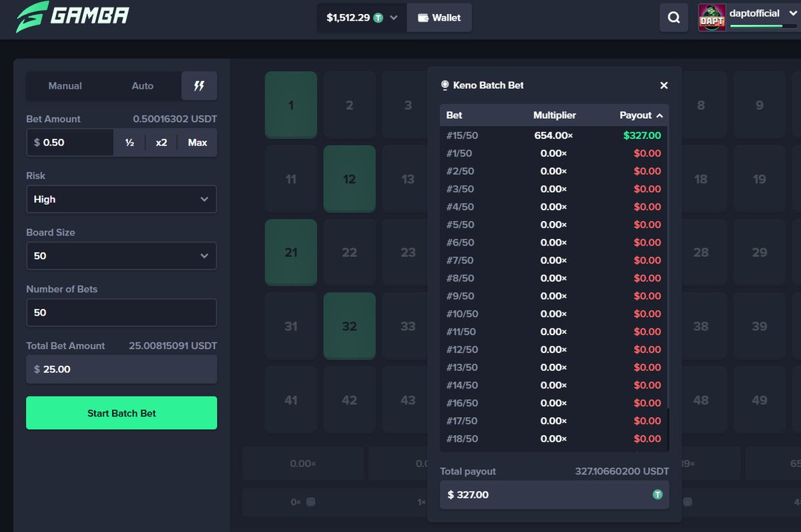Click the $327.00 payout value
This screenshot has width=801, height=532.
coord(642,136)
